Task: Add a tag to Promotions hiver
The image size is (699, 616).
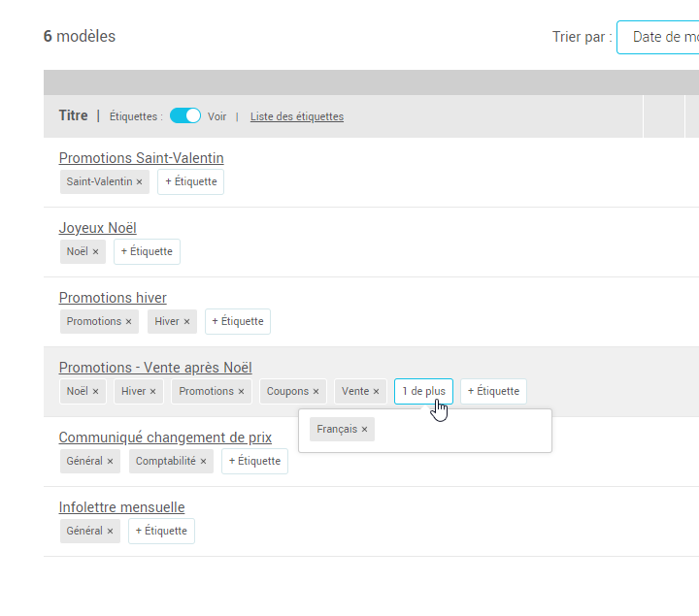Action: click(x=237, y=321)
